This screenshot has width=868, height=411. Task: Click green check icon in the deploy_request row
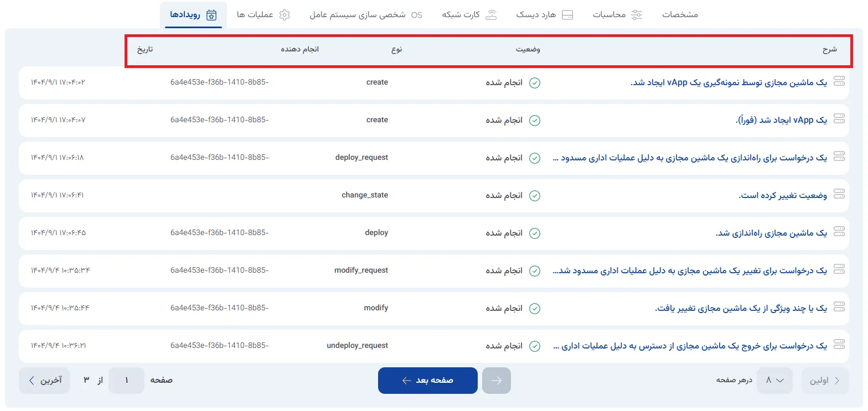coord(535,158)
